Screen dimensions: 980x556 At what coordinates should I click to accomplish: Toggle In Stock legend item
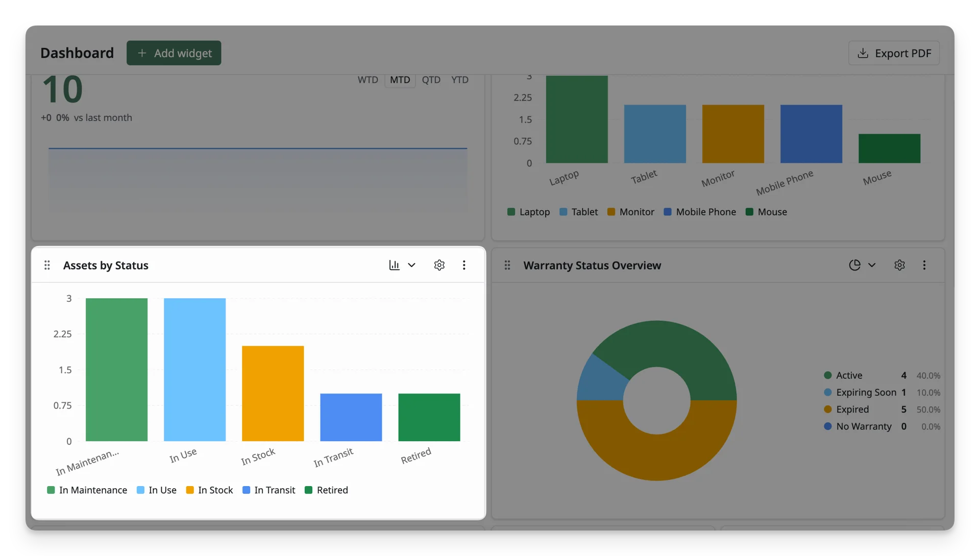(209, 490)
